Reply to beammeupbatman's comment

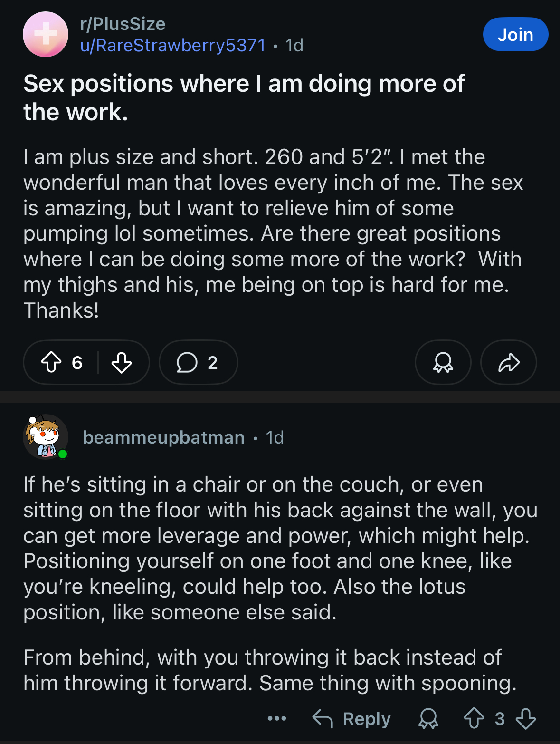click(351, 718)
